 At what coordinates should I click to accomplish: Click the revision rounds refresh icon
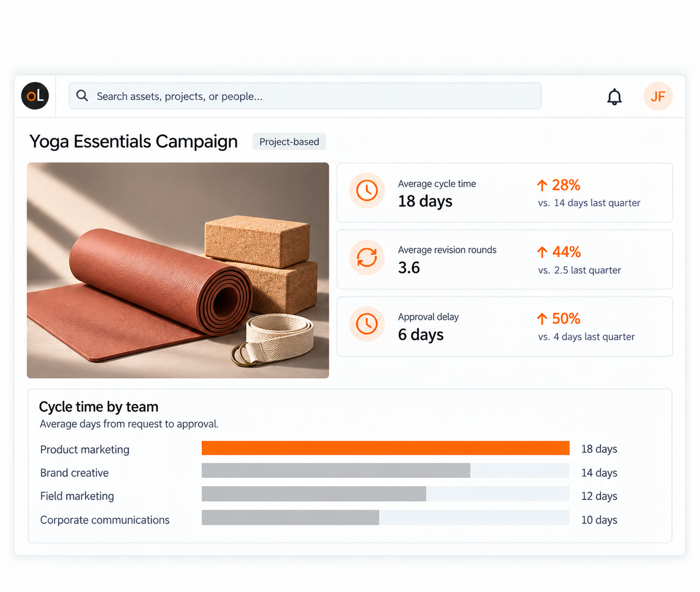[367, 257]
